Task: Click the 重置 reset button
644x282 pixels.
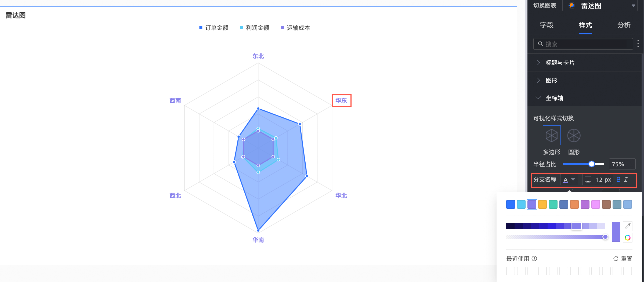Action: click(623, 259)
